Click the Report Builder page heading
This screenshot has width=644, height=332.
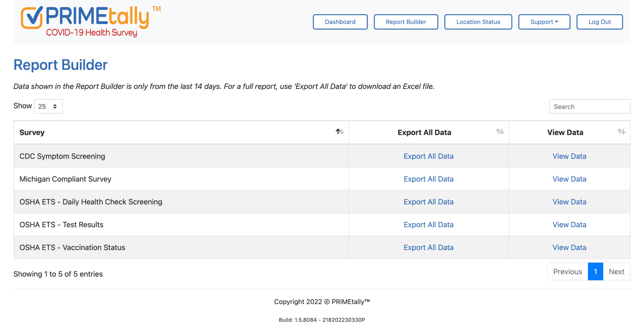[x=60, y=65]
